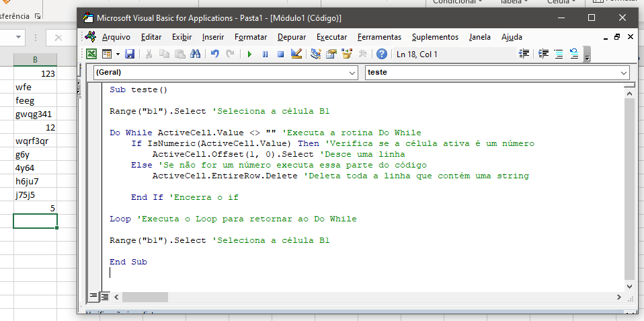
Task: Open the Ferramentas menu
Action: 380,37
